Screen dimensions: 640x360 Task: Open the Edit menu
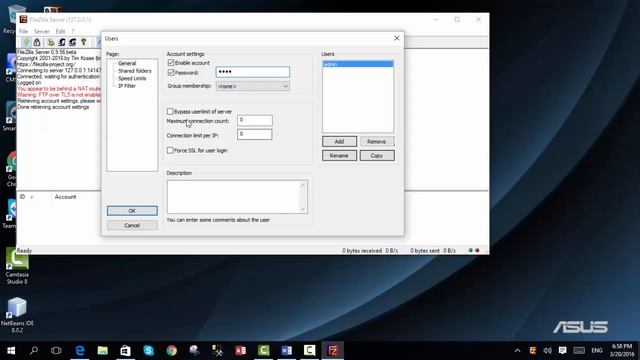pyautogui.click(x=60, y=31)
